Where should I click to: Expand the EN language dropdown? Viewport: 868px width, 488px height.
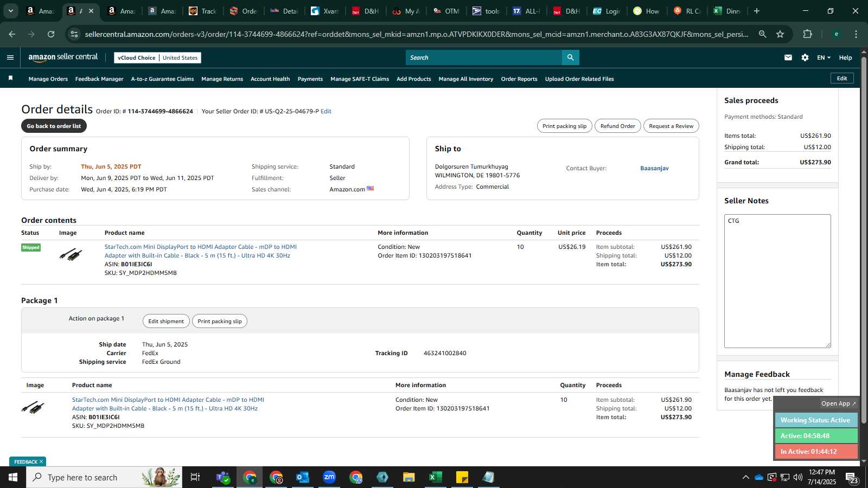coord(824,57)
